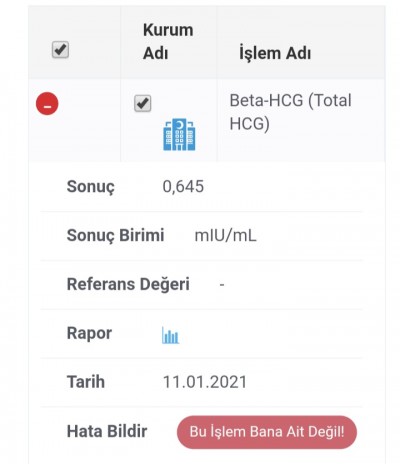Click the İşlem Adı header cell area
The image size is (400, 464).
(x=301, y=42)
